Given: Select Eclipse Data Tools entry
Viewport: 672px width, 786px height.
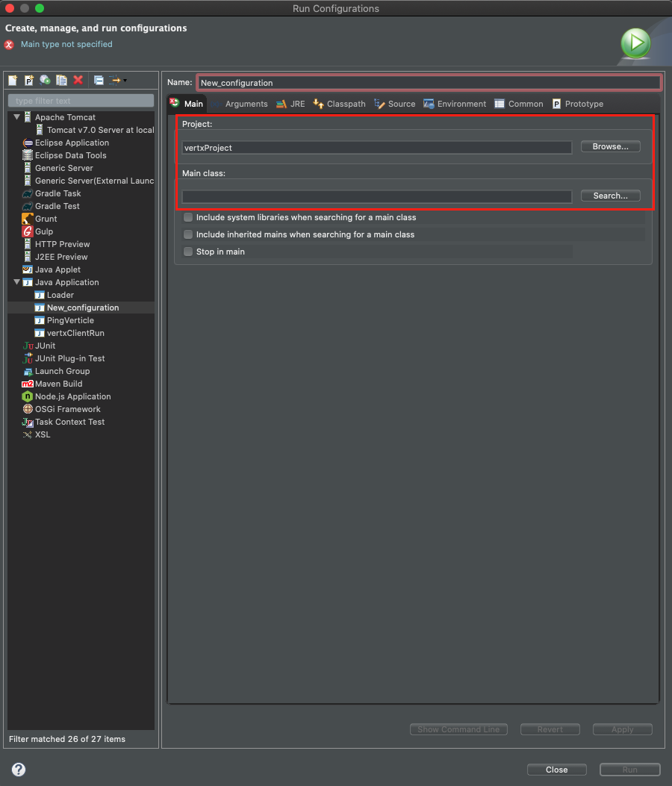Looking at the screenshot, I should click(x=65, y=155).
